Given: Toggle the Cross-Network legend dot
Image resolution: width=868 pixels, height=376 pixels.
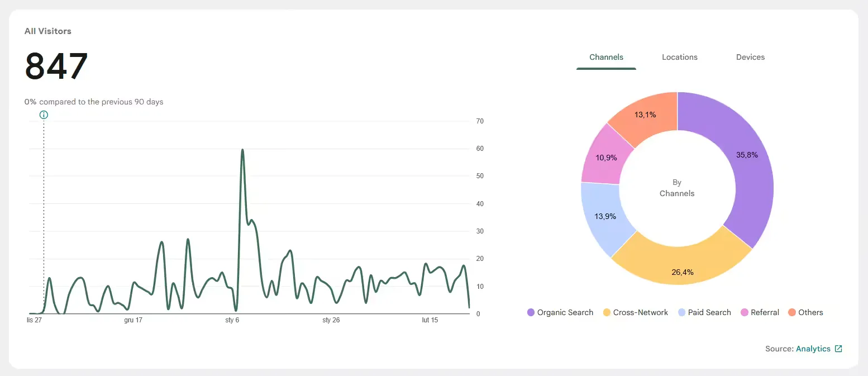Looking at the screenshot, I should [x=607, y=312].
